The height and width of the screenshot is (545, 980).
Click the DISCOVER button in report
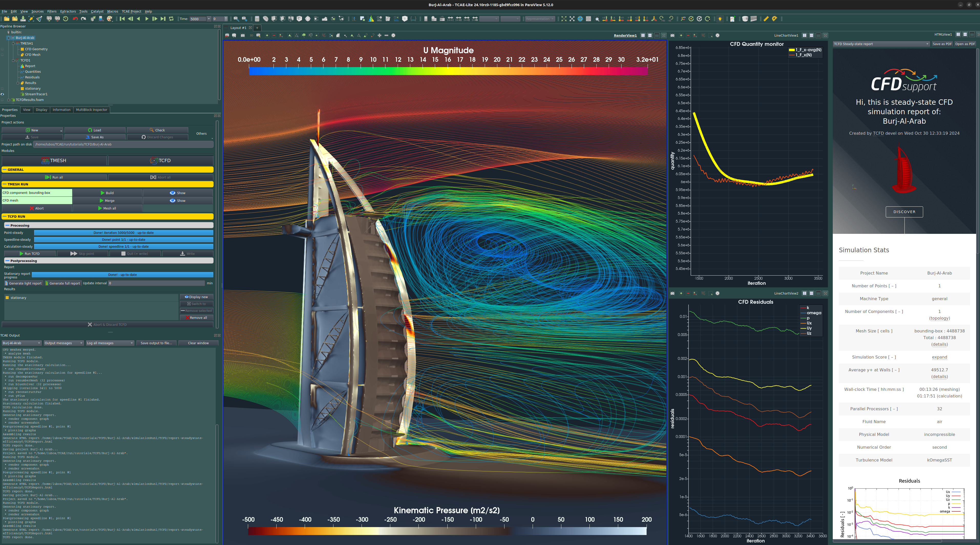904,212
